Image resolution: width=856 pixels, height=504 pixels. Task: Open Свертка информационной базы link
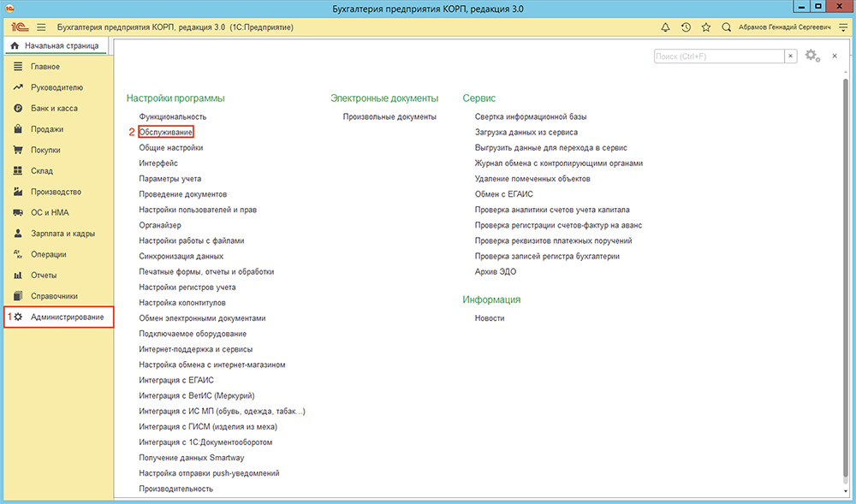click(531, 116)
